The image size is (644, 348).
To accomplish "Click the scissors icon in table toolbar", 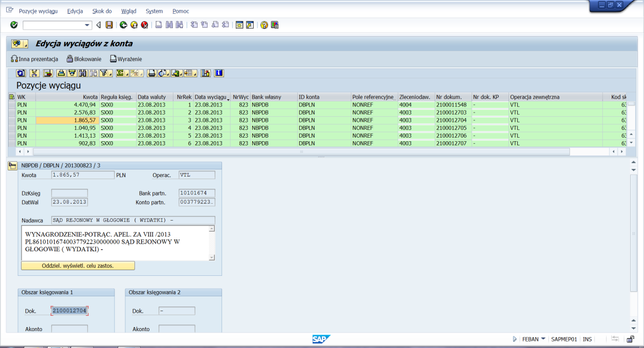I will (34, 73).
